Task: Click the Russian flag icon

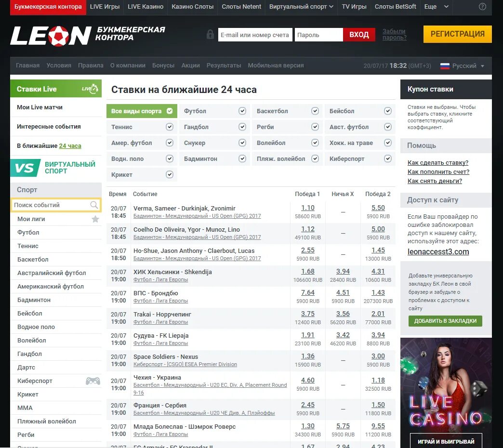Action: click(x=445, y=66)
